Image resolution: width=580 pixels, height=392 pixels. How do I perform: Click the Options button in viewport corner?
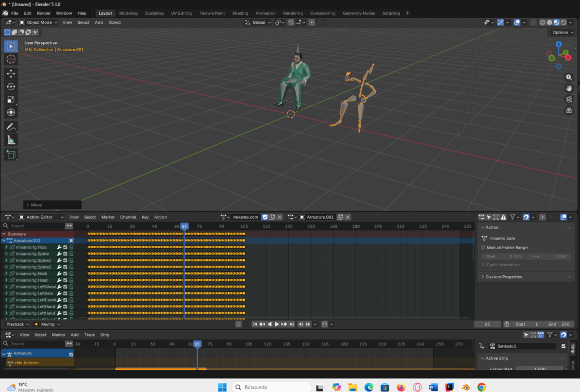point(562,32)
